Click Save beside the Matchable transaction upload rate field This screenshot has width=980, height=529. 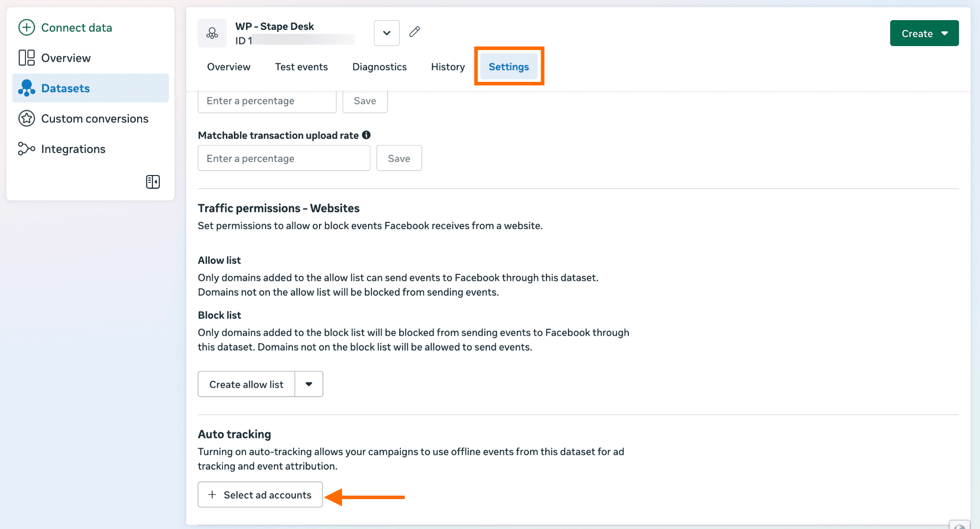tap(399, 158)
